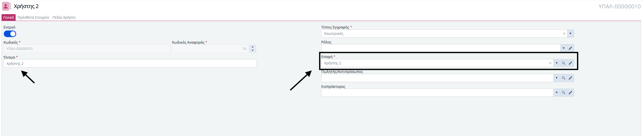Click inside the Εισπράκτορας field

(437, 93)
